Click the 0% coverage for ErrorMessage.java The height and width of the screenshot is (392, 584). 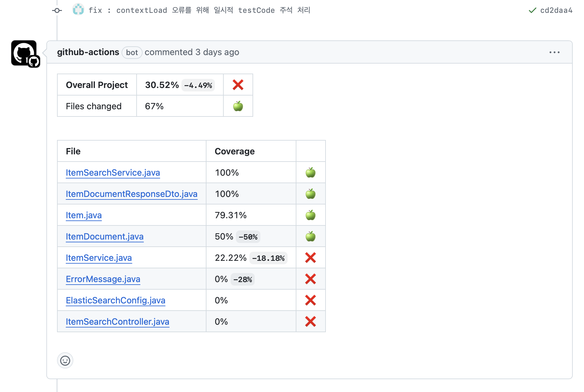point(221,279)
